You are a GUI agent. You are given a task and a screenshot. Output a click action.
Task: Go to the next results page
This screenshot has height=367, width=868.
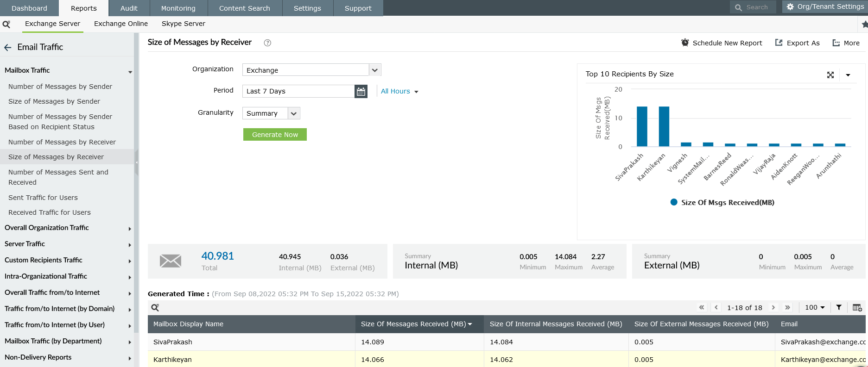pyautogui.click(x=773, y=307)
